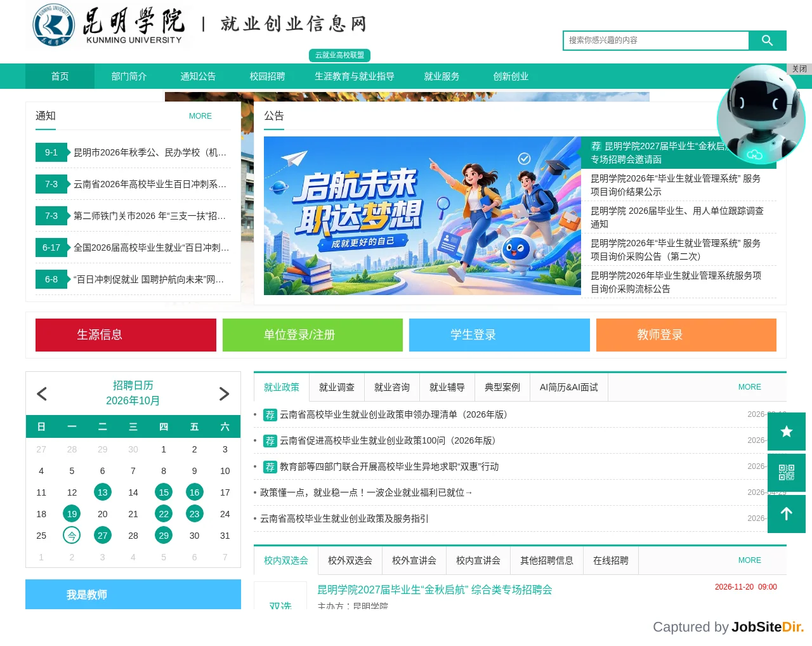Open 昆明学院 2026届毕业生、用人单位跟踪调查通知
The height and width of the screenshot is (646, 812).
click(x=679, y=217)
